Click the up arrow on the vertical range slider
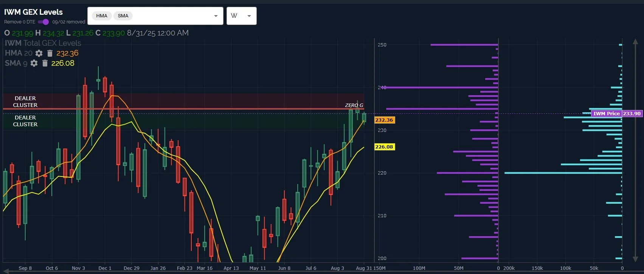This screenshot has height=274, width=644. (x=635, y=42)
